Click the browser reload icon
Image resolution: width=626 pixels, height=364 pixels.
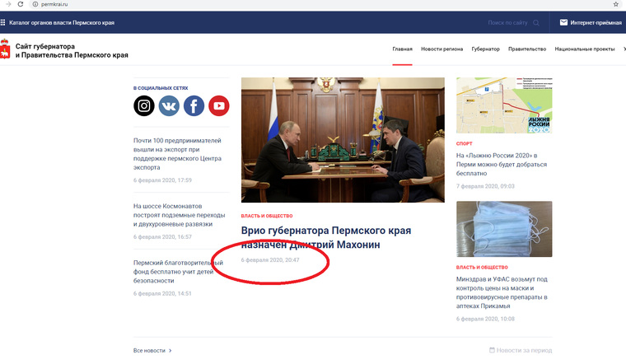[x=21, y=4]
